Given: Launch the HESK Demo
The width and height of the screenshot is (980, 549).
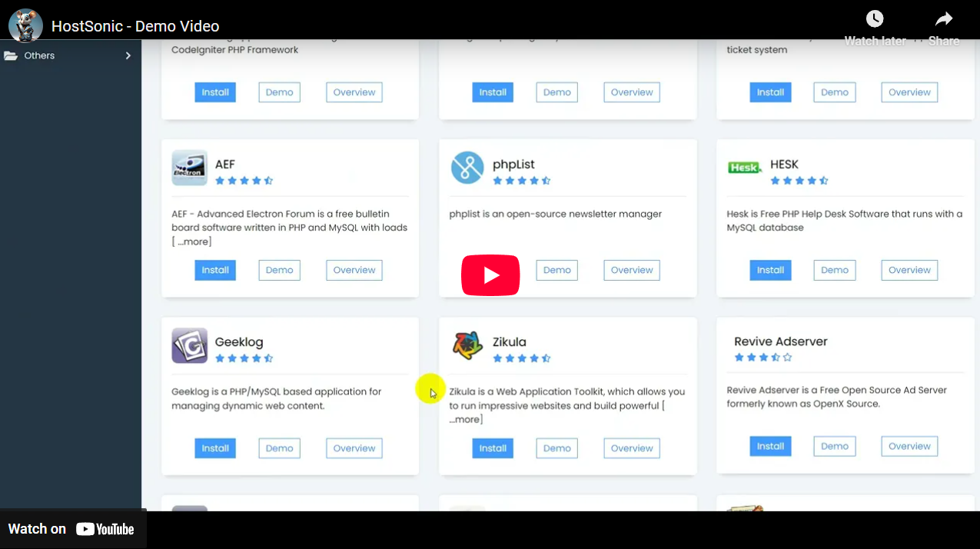Looking at the screenshot, I should pos(835,270).
